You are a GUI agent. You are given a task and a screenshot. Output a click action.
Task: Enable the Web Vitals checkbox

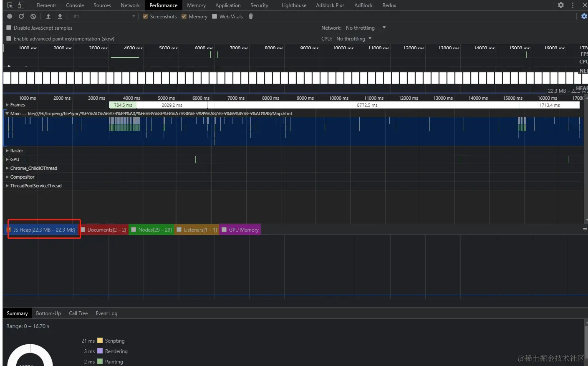point(215,16)
